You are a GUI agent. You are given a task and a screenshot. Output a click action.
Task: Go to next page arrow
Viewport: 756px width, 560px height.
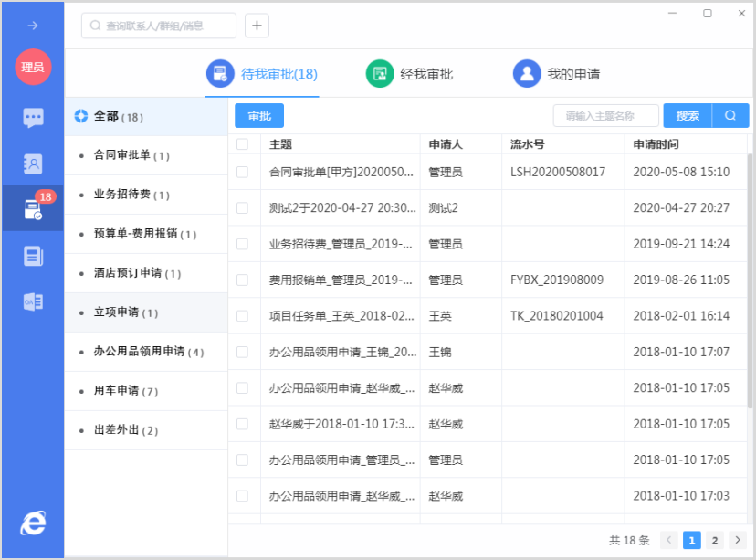pyautogui.click(x=738, y=541)
